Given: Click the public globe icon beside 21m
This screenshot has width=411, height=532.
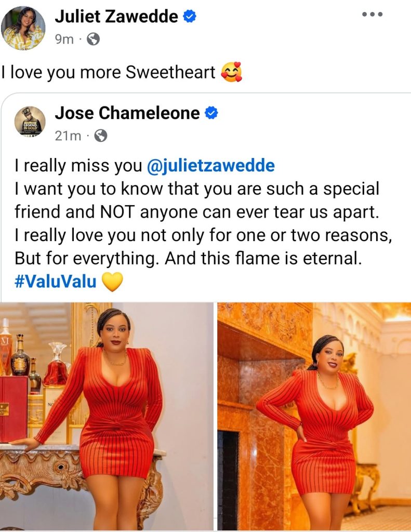Looking at the screenshot, I should (x=100, y=136).
